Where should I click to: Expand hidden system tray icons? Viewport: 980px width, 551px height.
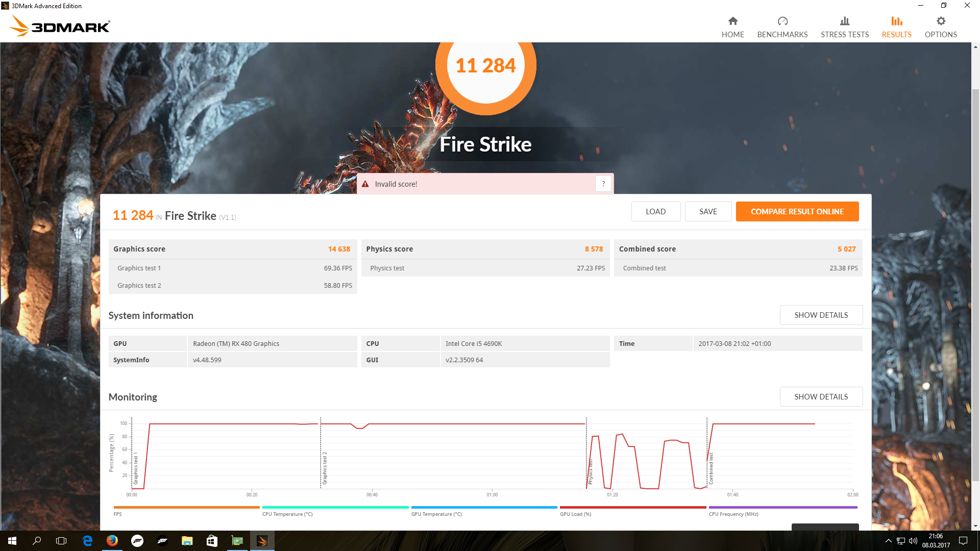[x=888, y=541]
